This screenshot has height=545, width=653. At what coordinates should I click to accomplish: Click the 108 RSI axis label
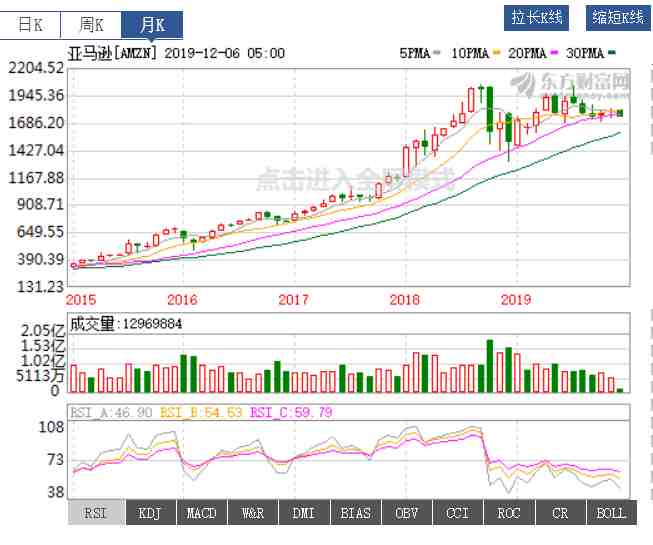pos(51,427)
